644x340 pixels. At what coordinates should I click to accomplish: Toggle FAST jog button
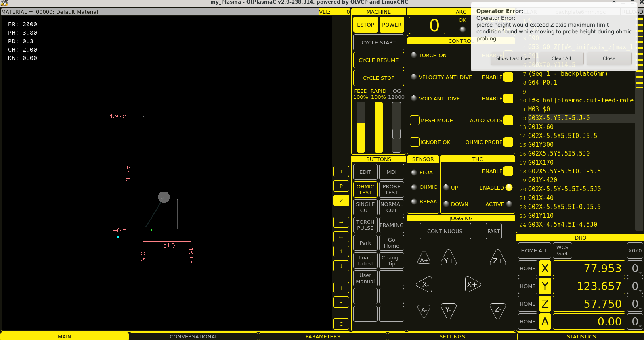point(494,231)
